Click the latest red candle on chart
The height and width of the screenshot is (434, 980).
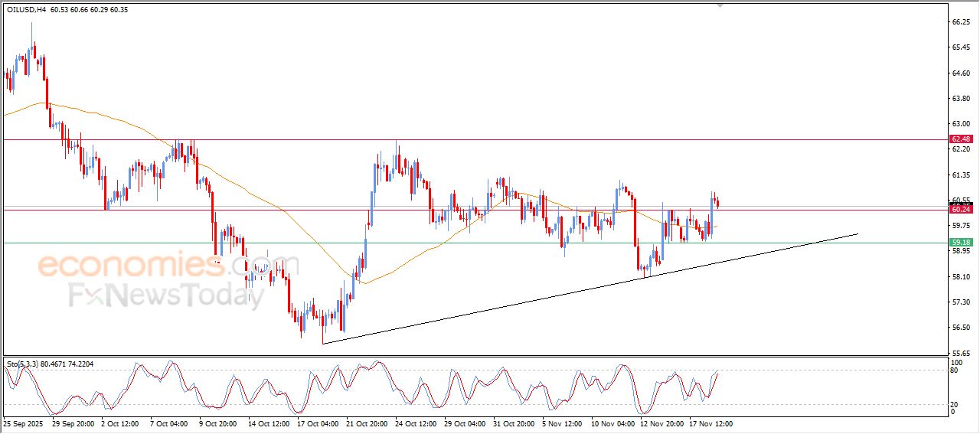(717, 203)
